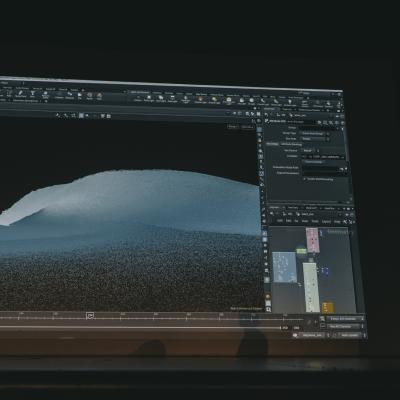Select the pink network box in node graph
This screenshot has height=400, width=400.
click(x=313, y=240)
